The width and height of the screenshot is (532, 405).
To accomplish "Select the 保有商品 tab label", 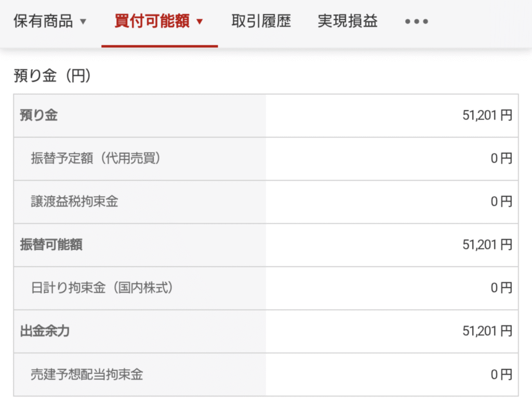I will [x=44, y=21].
